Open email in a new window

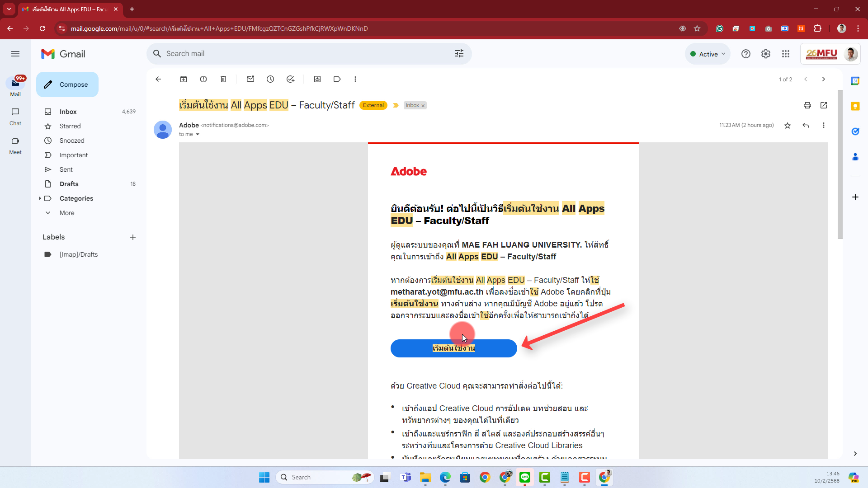pyautogui.click(x=824, y=105)
